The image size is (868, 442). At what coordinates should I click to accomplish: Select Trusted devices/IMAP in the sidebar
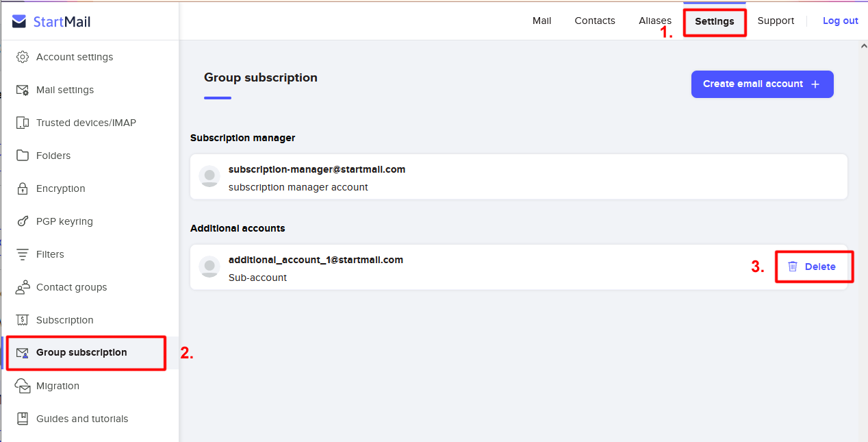(x=90, y=123)
